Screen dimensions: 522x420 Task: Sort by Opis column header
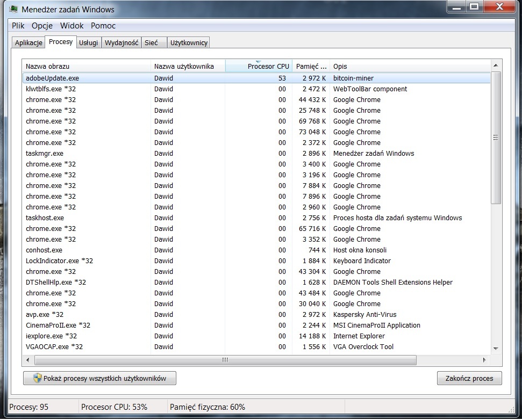click(x=410, y=66)
